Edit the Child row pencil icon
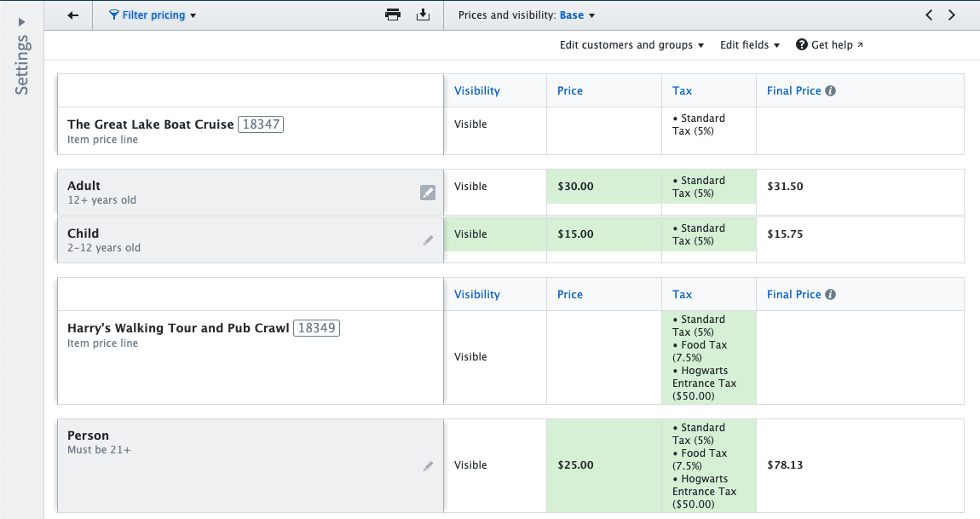Screen dimensions: 980x519 pyautogui.click(x=428, y=240)
